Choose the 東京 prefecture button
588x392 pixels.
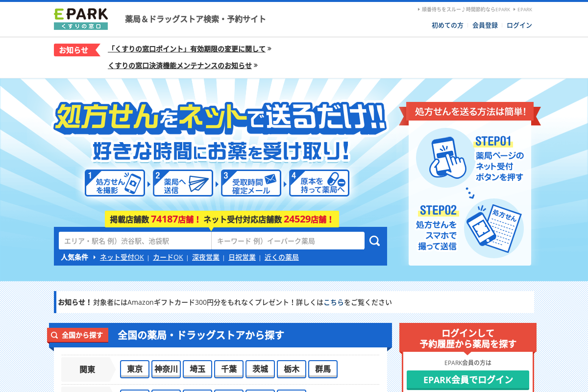(x=135, y=369)
